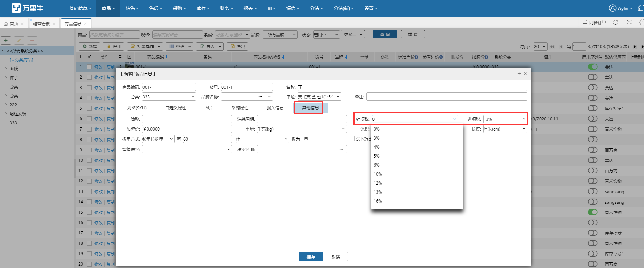644x268 pixels.
Task: Open the 状态 启用中 dropdown
Action: tap(326, 35)
